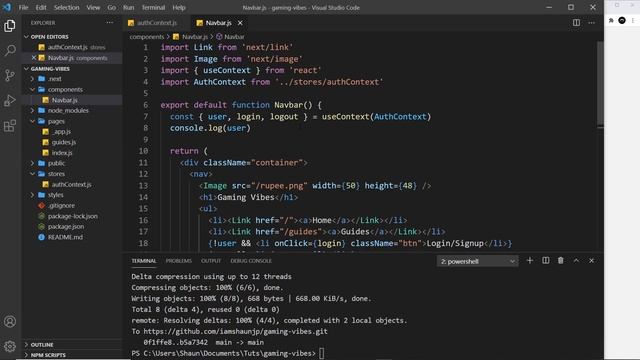
Task: Open the View menu
Action: pyautogui.click(x=93, y=7)
